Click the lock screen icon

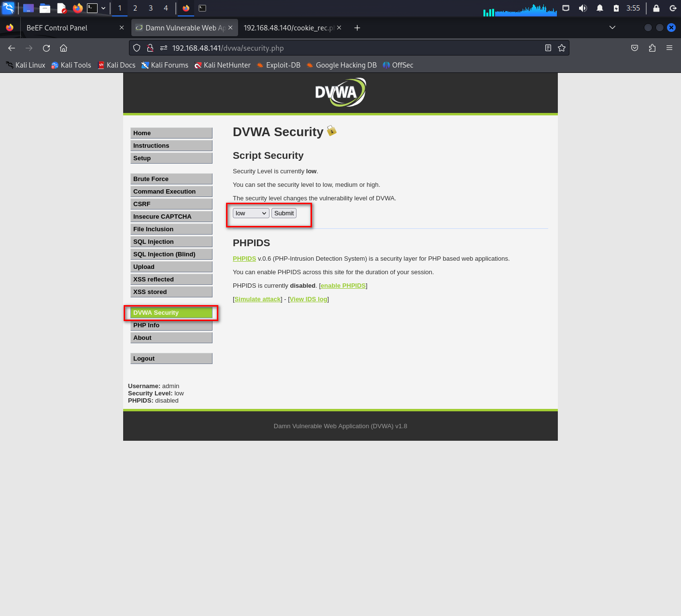[656, 8]
